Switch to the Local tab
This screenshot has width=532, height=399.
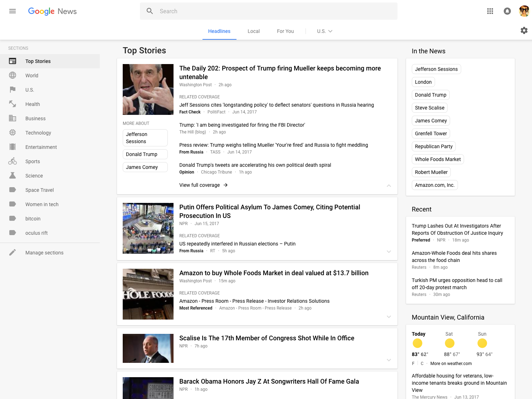pos(254,31)
